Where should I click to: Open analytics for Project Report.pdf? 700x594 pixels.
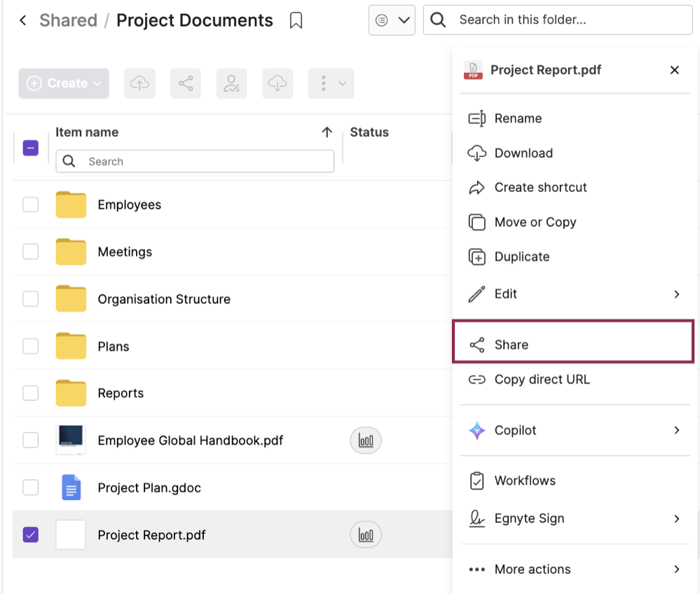[366, 534]
